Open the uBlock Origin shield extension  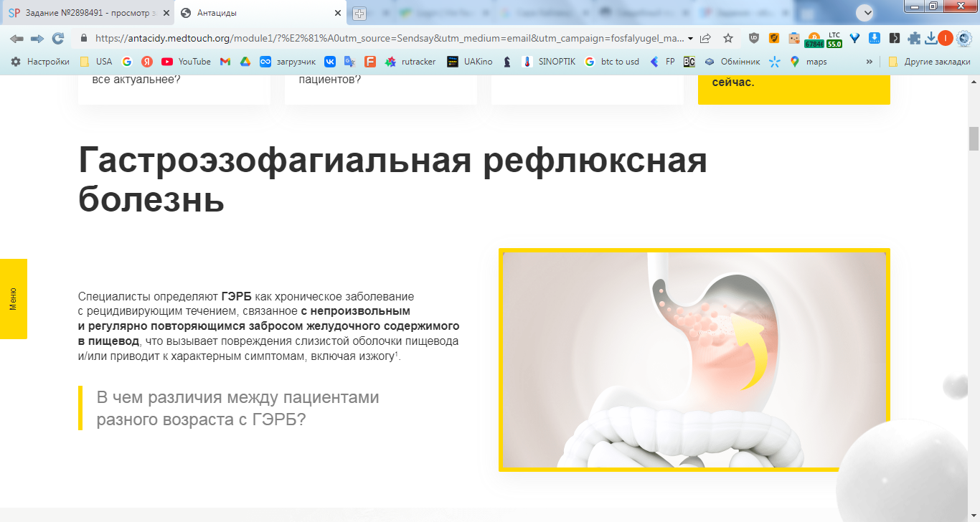point(754,39)
